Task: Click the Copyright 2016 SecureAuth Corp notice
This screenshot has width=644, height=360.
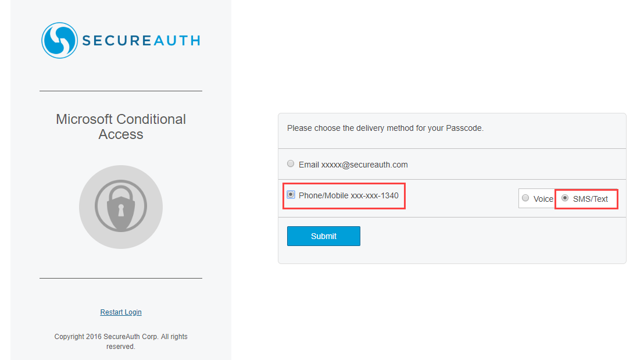Action: (x=121, y=341)
